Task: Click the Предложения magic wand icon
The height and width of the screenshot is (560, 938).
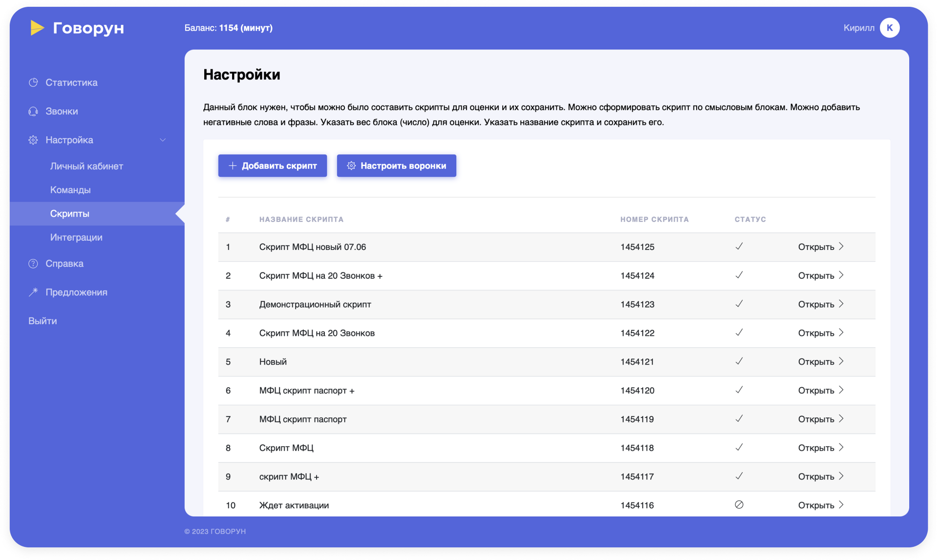Action: pos(33,292)
